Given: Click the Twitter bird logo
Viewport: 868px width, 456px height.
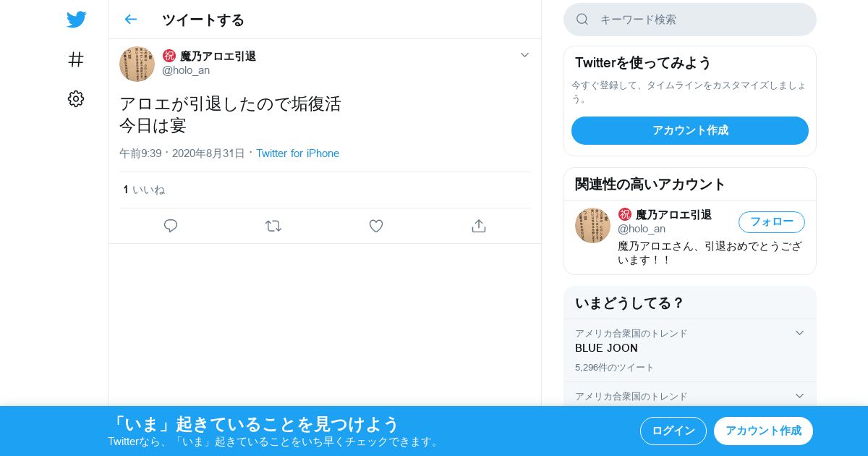Looking at the screenshot, I should tap(76, 20).
